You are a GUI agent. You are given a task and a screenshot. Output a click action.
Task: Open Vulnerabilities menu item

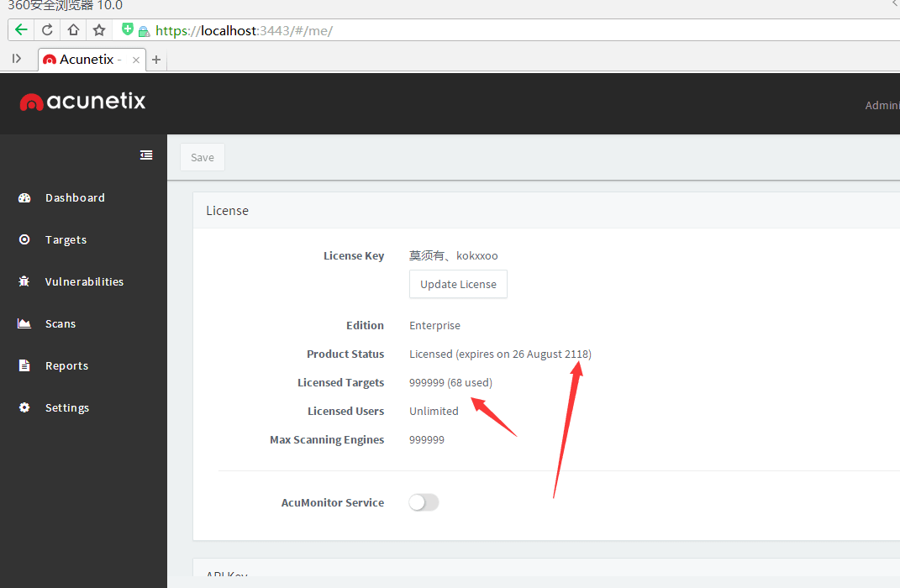[83, 281]
